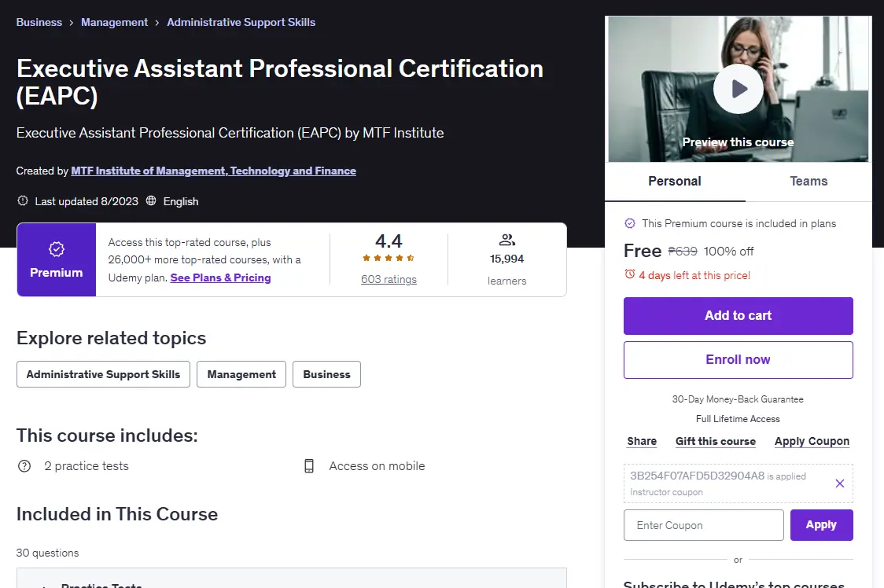Open MTF Institute instructor link
The image size is (884, 588).
click(x=214, y=171)
